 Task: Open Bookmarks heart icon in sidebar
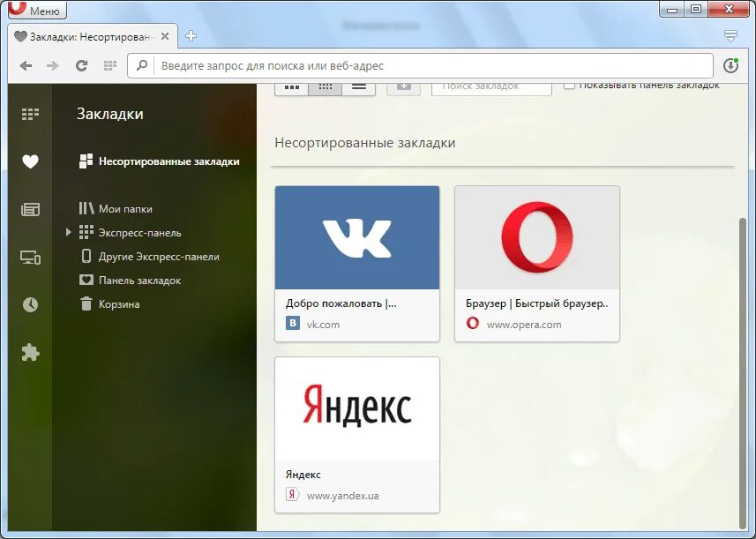(30, 161)
